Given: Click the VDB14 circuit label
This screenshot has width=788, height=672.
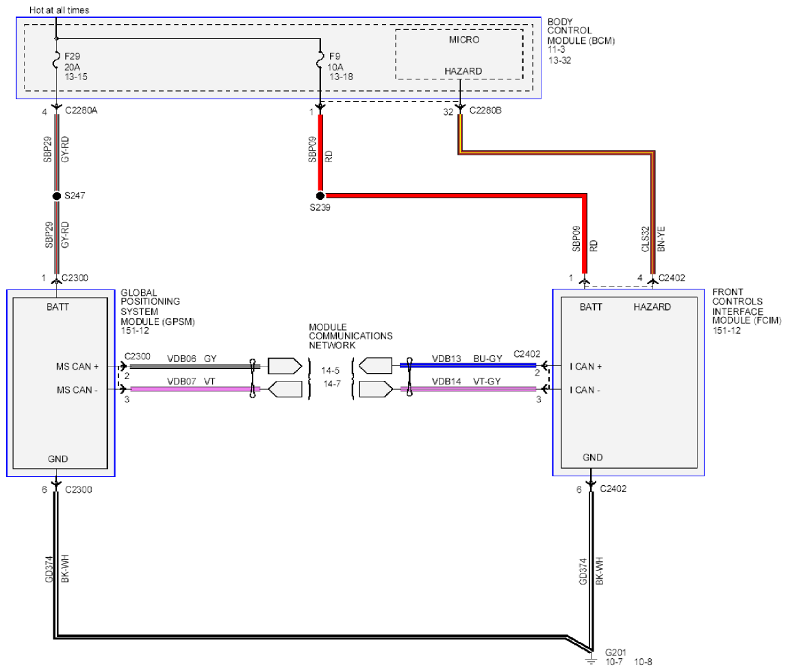Looking at the screenshot, I should click(x=446, y=382).
